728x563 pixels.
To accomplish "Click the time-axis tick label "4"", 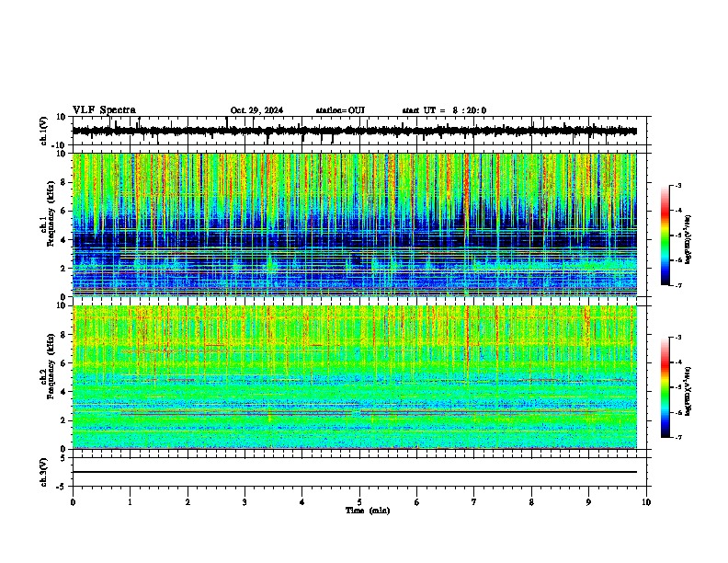I will [x=302, y=502].
